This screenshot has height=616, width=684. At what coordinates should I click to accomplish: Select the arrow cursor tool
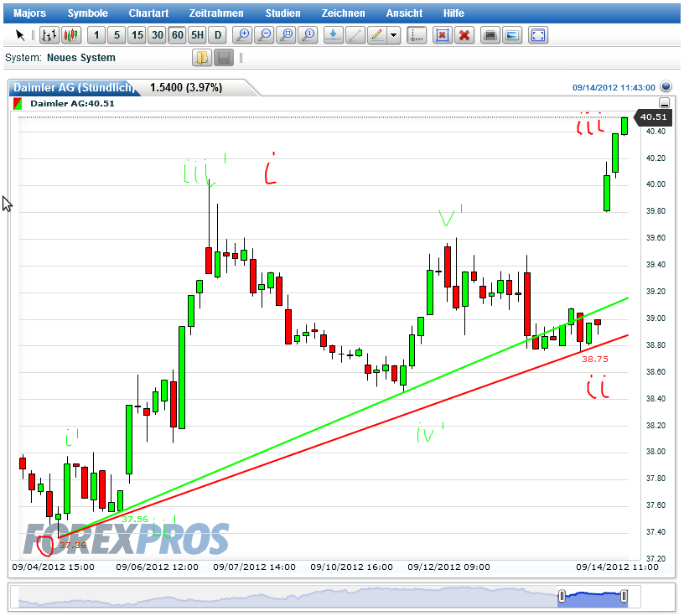[x=21, y=35]
